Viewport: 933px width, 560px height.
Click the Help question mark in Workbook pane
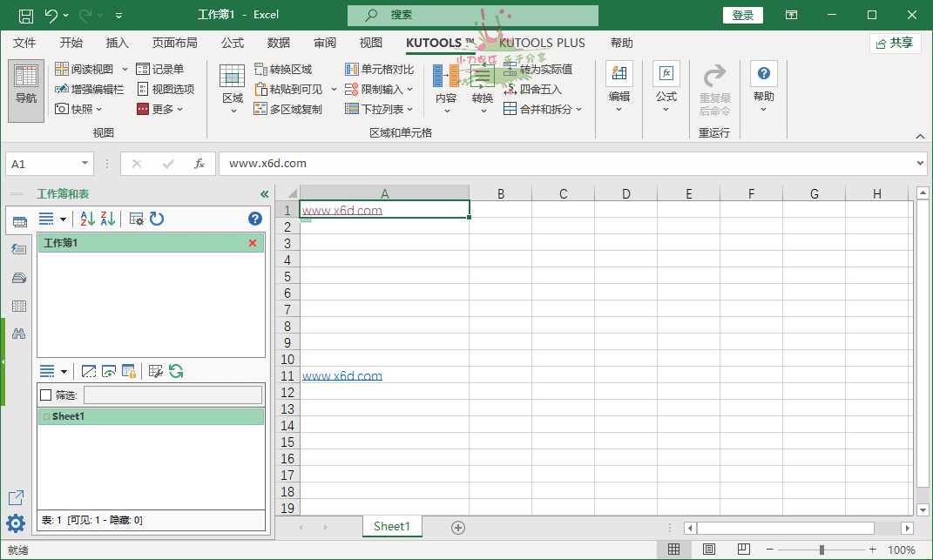[254, 219]
